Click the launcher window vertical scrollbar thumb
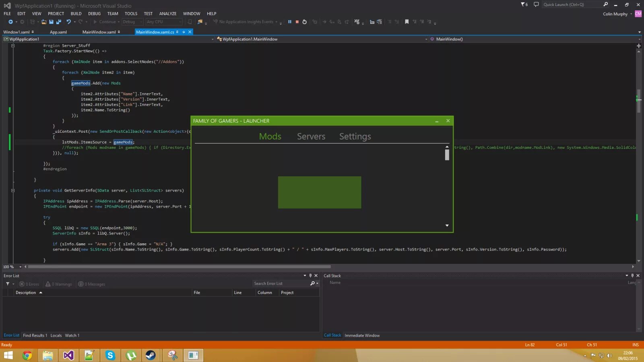Image resolution: width=644 pixels, height=362 pixels. click(447, 155)
